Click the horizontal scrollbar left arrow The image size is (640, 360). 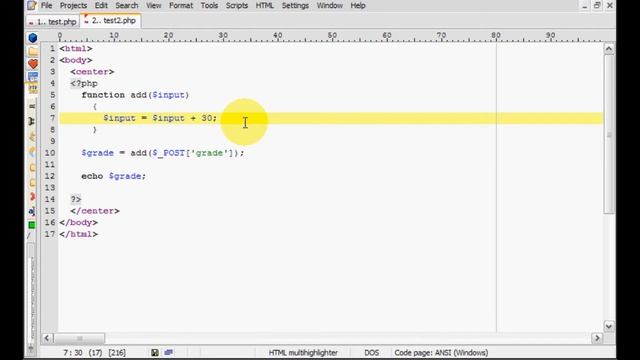pyautogui.click(x=47, y=338)
